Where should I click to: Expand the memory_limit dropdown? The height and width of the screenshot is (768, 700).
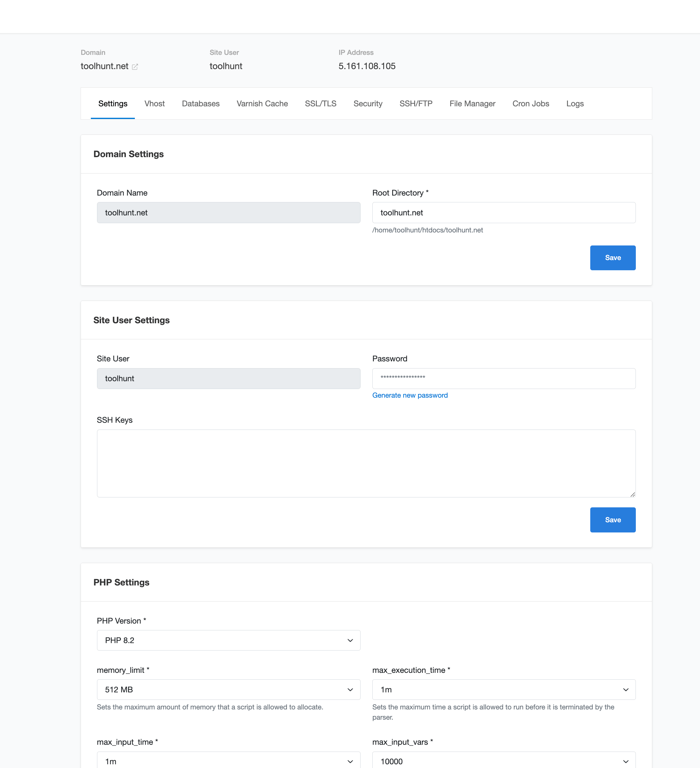pyautogui.click(x=228, y=690)
